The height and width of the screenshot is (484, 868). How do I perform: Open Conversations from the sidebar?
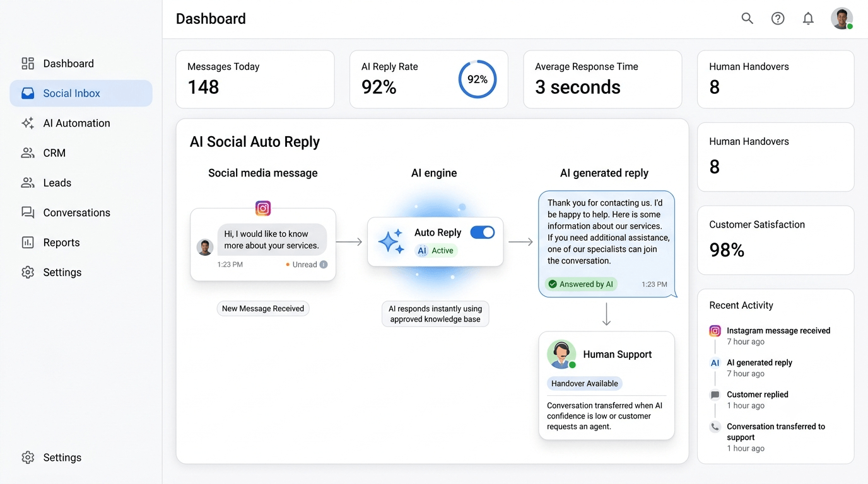point(81,212)
